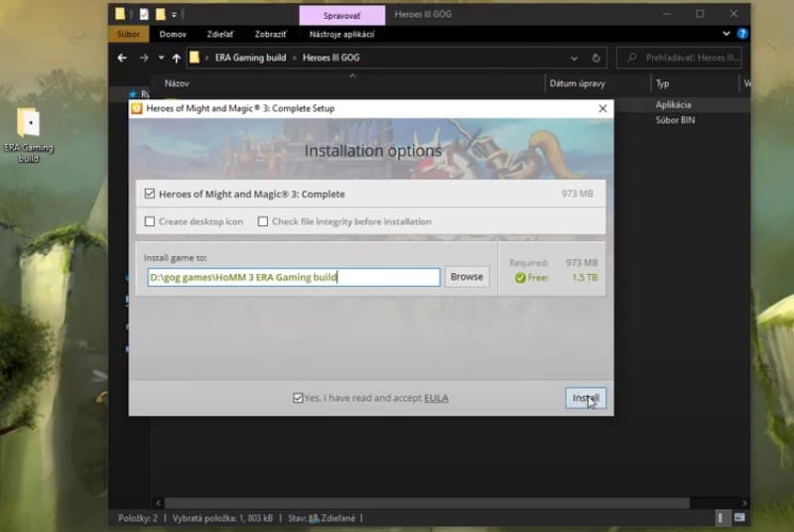Open the Súbor menu tab

126,35
